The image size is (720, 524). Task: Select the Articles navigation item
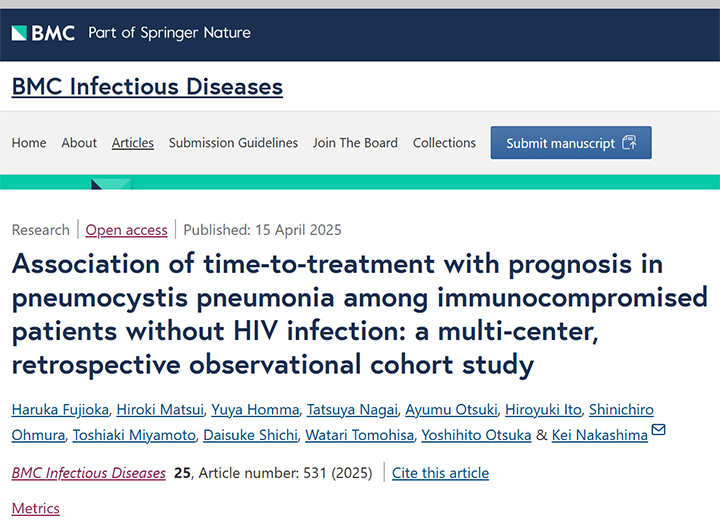tap(133, 143)
